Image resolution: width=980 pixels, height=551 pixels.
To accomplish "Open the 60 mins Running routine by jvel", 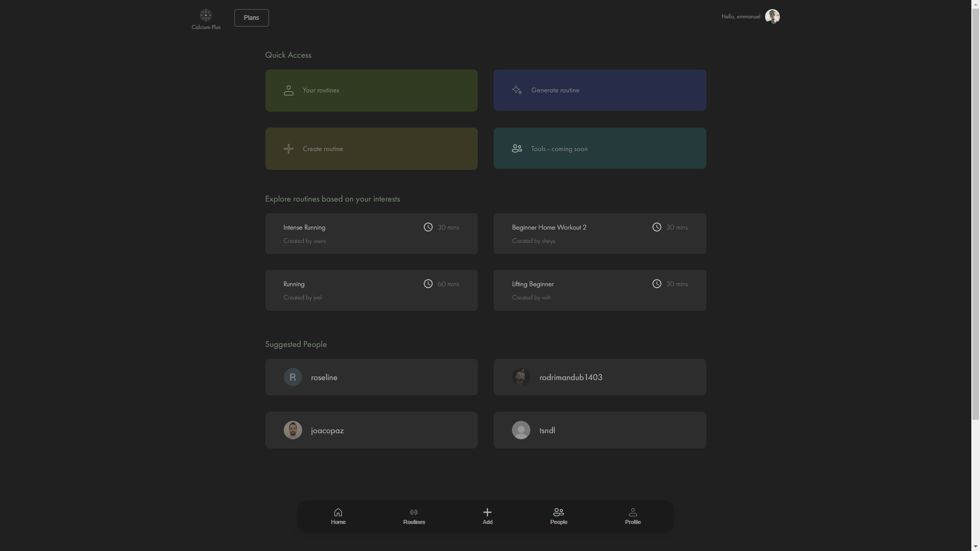I will pos(371,290).
